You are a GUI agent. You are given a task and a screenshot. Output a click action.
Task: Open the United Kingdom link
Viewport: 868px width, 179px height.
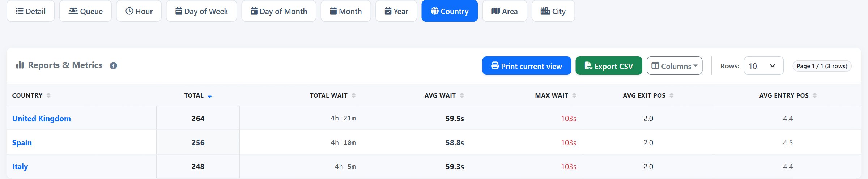(42, 119)
